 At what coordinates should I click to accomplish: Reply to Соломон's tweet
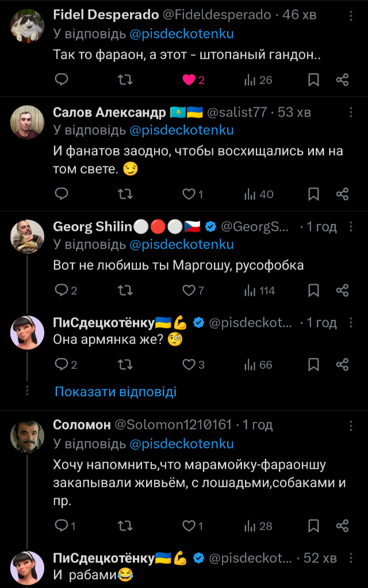point(62,525)
